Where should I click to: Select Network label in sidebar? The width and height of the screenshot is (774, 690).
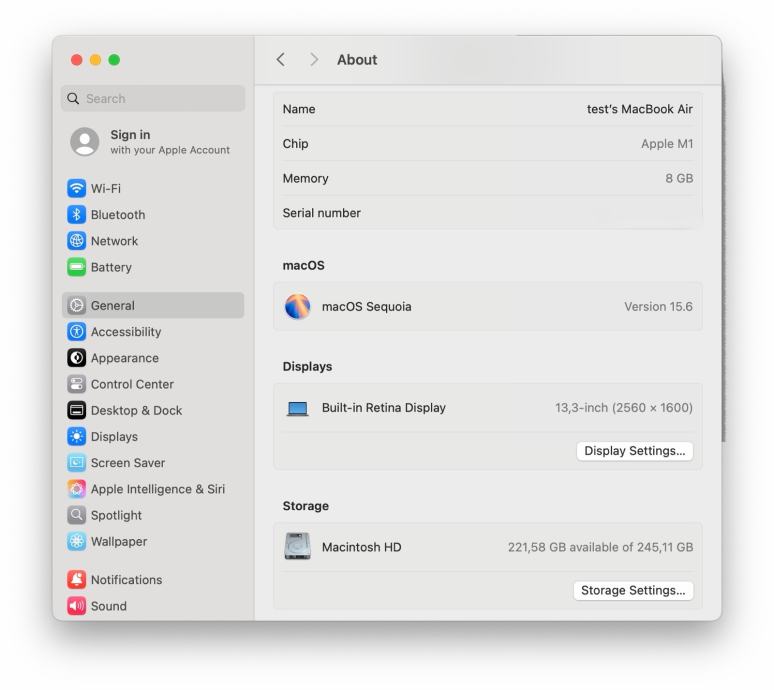[115, 241]
